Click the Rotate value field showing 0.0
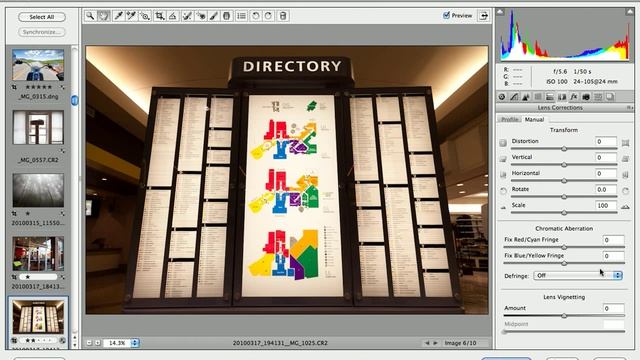The height and width of the screenshot is (360, 640). click(605, 189)
